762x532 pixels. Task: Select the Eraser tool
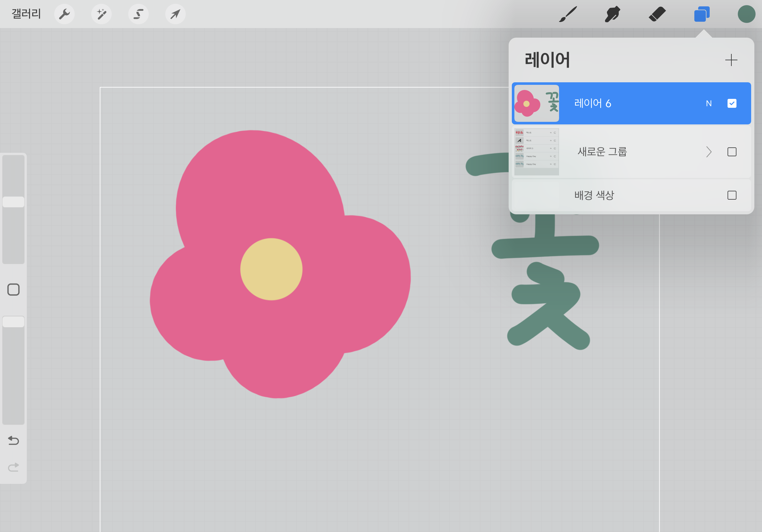(657, 14)
